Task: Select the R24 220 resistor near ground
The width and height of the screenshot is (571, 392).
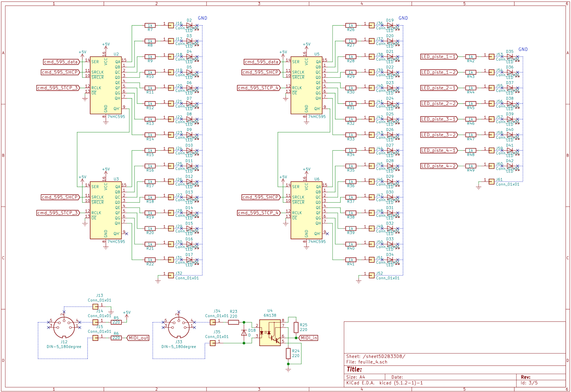Action: click(x=288, y=353)
